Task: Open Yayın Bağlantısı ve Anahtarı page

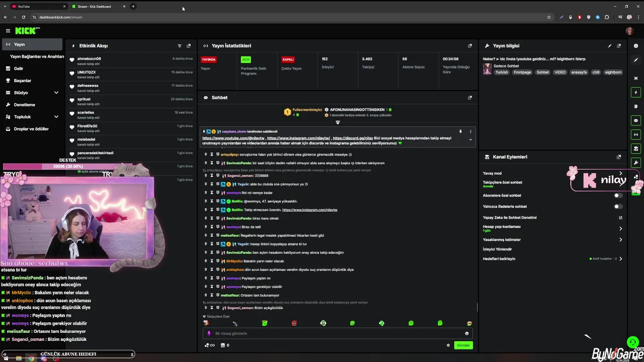Action: (37, 56)
